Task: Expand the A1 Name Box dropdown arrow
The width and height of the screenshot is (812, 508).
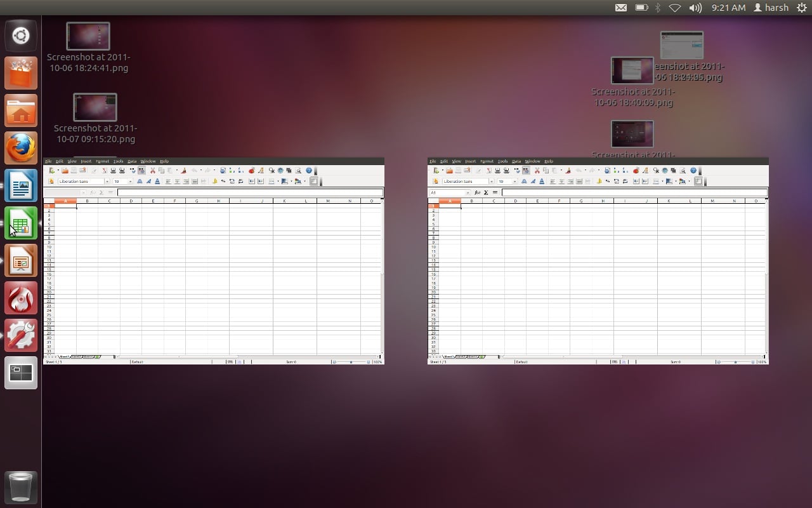Action: coord(468,192)
